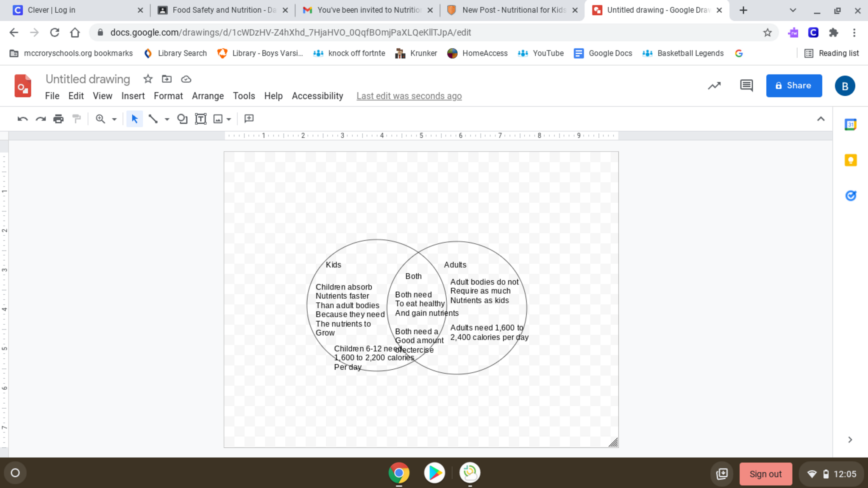Collapse the toolbar menus chevron

pos(821,119)
